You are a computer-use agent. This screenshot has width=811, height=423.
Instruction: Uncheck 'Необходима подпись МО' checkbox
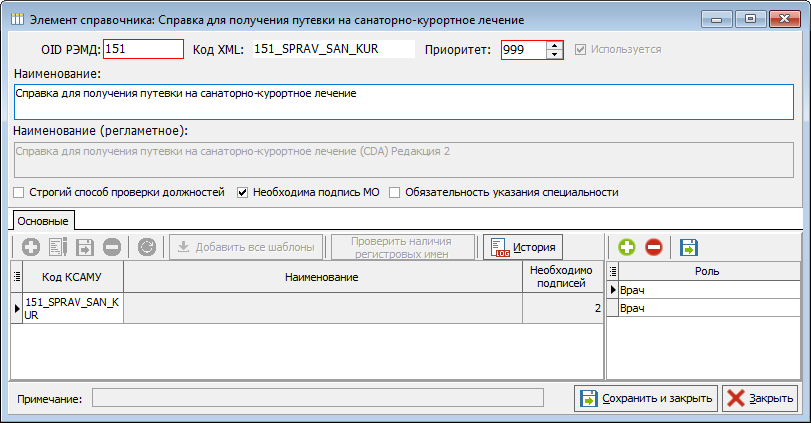242,192
